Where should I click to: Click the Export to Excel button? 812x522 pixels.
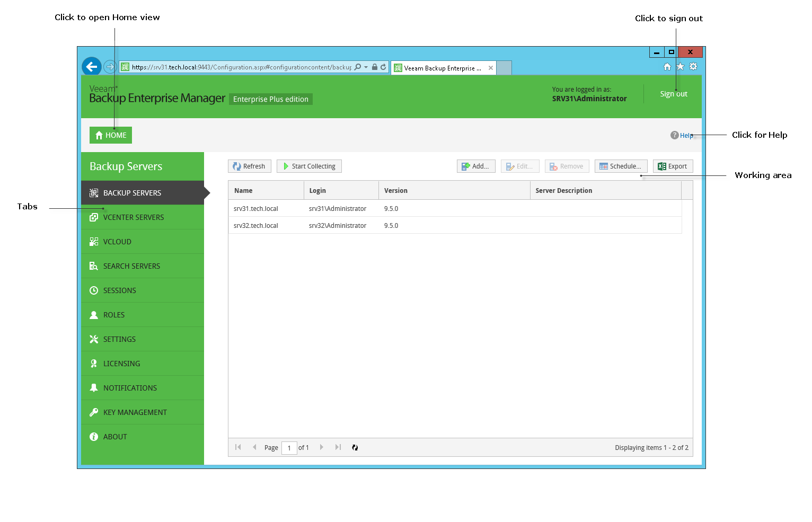coord(673,166)
